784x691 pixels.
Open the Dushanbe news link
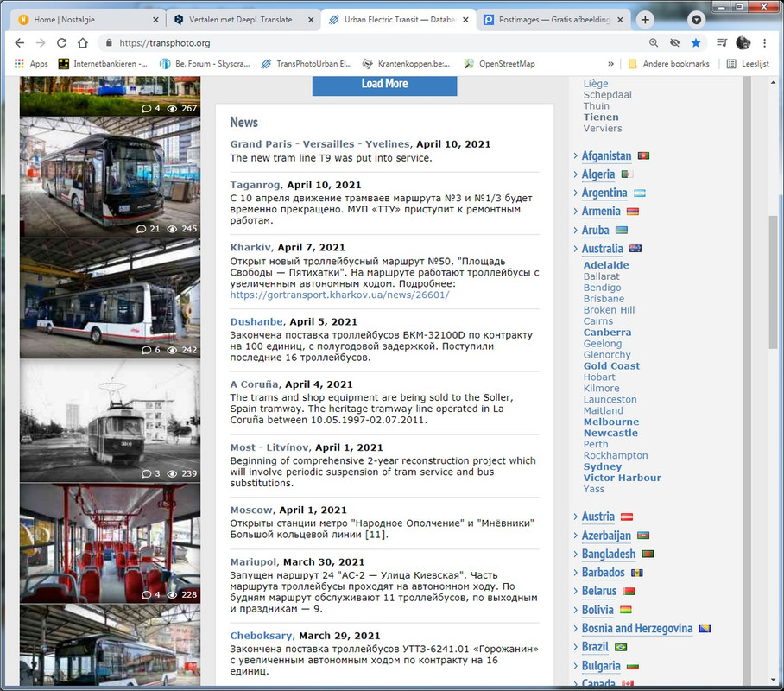[x=257, y=321]
